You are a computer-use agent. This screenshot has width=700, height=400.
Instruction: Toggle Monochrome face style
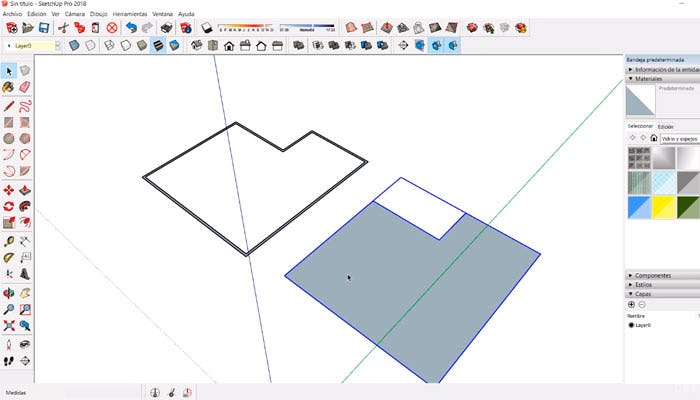click(174, 46)
